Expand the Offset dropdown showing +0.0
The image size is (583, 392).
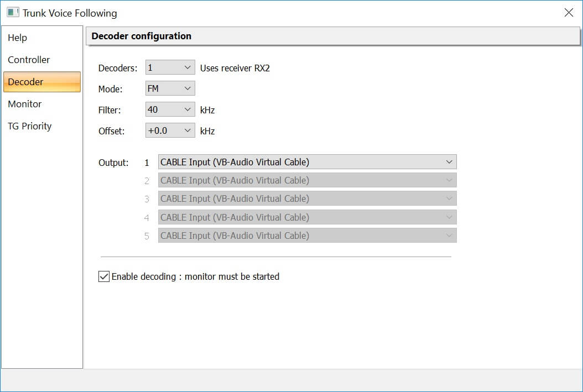(x=170, y=131)
